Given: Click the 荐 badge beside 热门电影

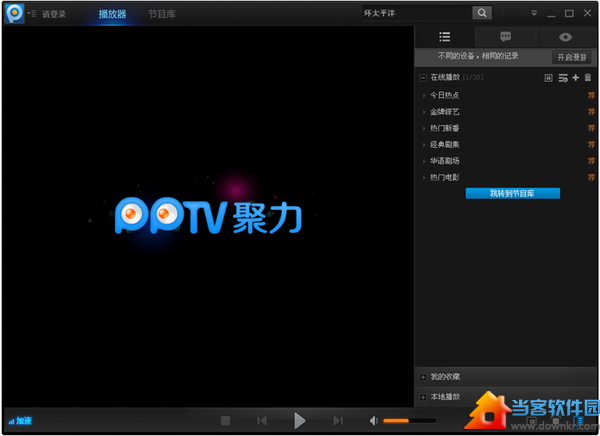Looking at the screenshot, I should 592,178.
